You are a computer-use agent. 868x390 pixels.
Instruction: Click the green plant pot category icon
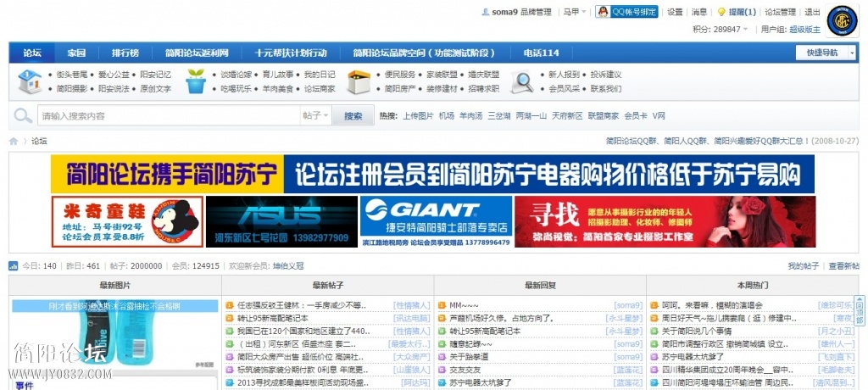pyautogui.click(x=196, y=81)
